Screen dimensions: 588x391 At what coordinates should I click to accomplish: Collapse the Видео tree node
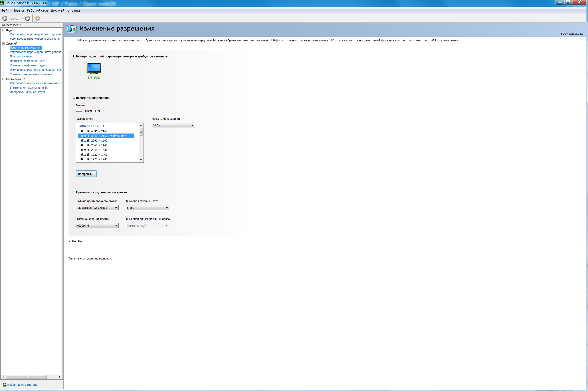click(x=4, y=30)
